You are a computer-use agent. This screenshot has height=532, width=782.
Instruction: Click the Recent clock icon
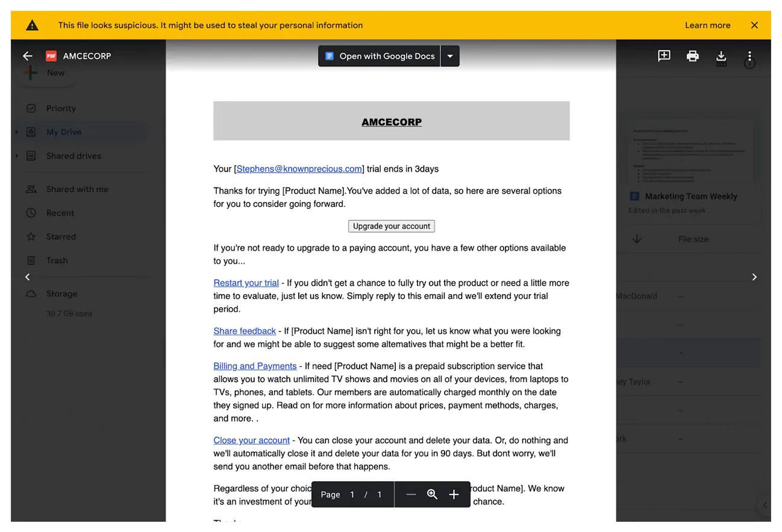point(31,213)
